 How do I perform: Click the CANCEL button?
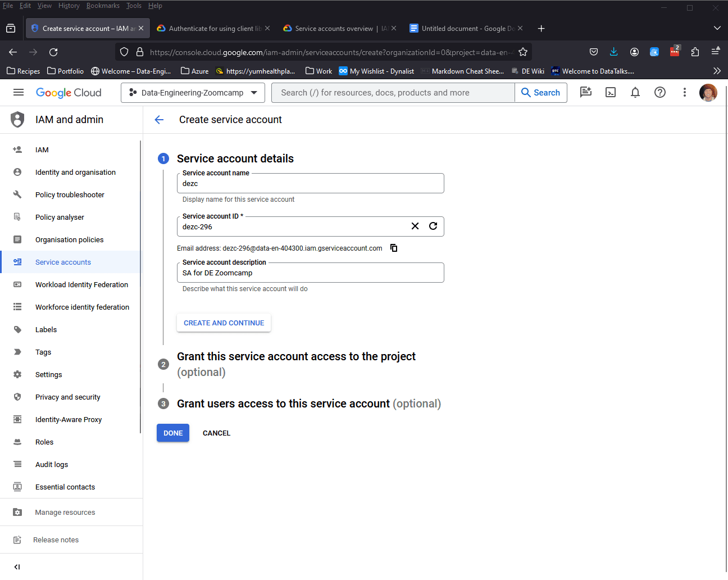216,433
